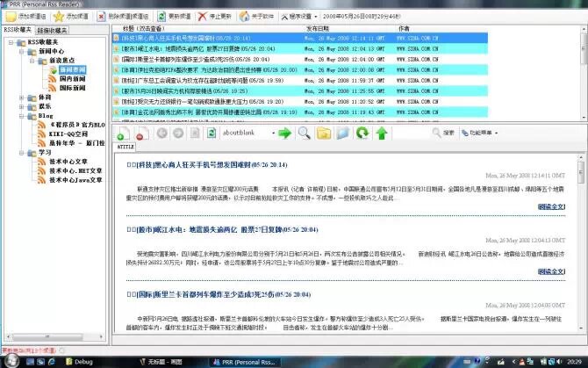Screen dimensions: 588x368
Task: Collapse the Blog folder in the tree
Action: [22, 114]
